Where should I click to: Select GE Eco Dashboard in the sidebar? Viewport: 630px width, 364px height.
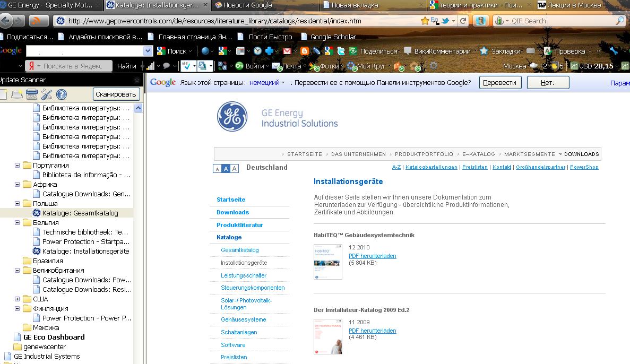tap(54, 337)
